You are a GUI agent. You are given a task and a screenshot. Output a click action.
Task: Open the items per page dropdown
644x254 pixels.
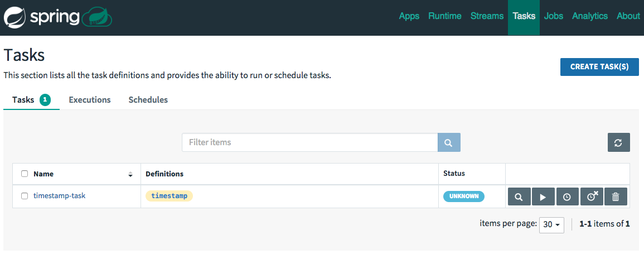(551, 225)
